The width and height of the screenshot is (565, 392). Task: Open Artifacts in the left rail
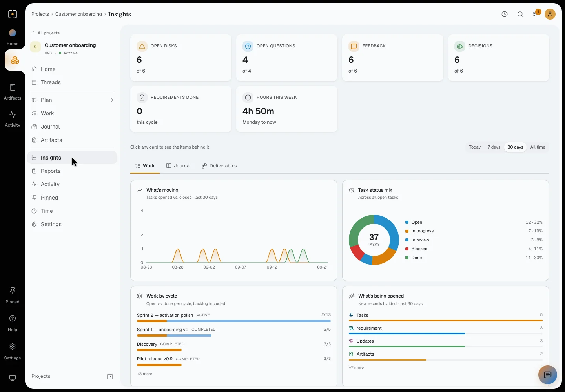pyautogui.click(x=13, y=92)
